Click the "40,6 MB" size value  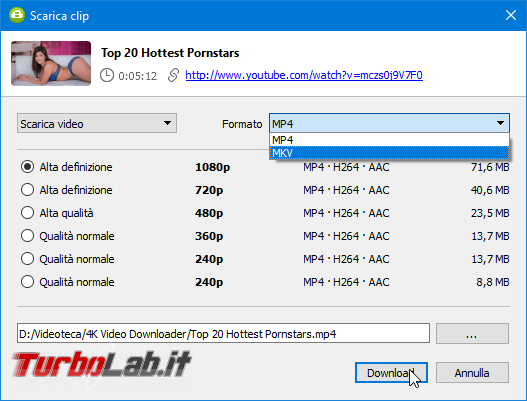click(x=490, y=190)
